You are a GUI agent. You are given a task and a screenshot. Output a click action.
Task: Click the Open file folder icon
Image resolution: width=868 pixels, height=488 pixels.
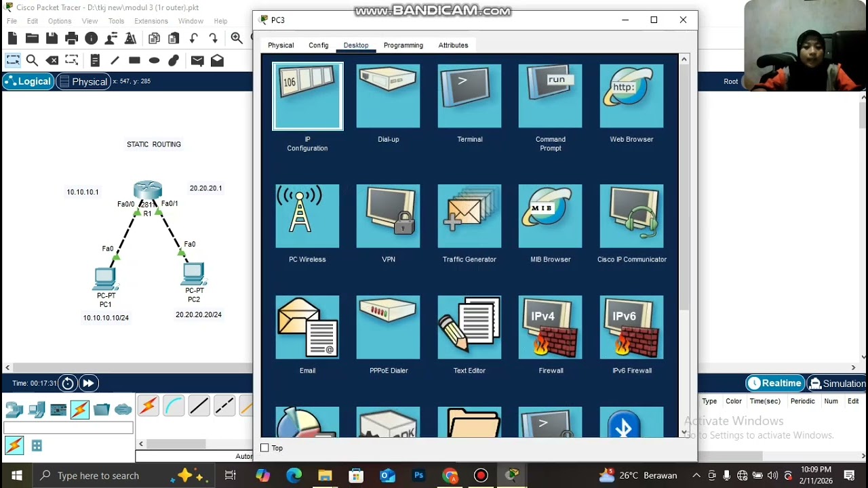pos(32,39)
